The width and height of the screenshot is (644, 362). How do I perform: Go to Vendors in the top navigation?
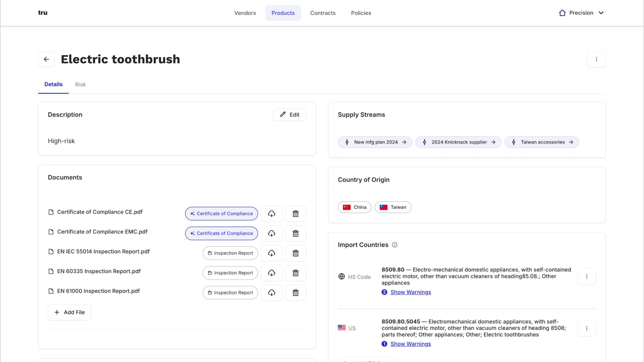coord(245,13)
